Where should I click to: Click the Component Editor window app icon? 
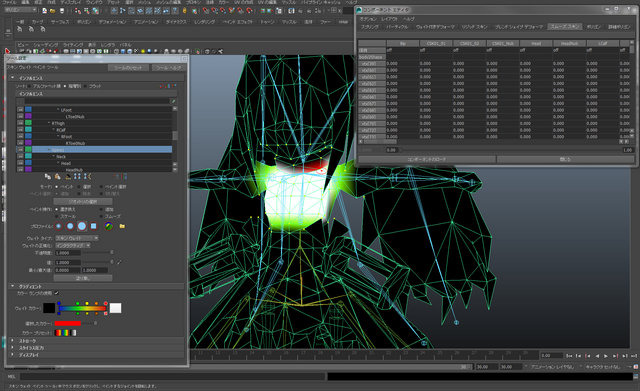(359, 9)
